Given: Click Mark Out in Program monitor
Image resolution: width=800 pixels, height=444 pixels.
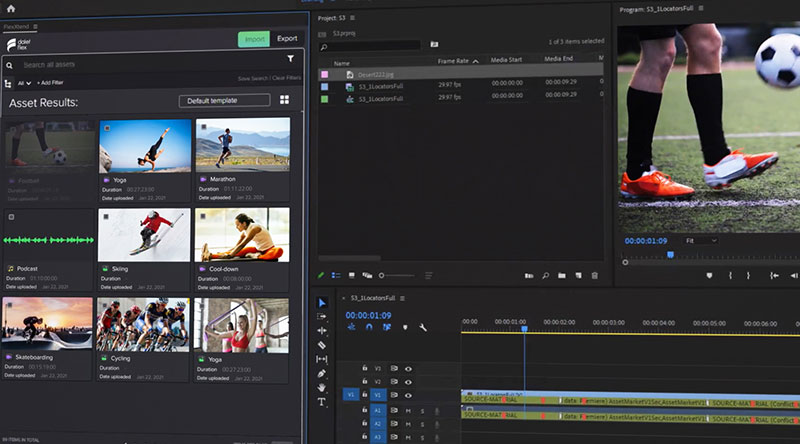Looking at the screenshot, I should [748, 276].
